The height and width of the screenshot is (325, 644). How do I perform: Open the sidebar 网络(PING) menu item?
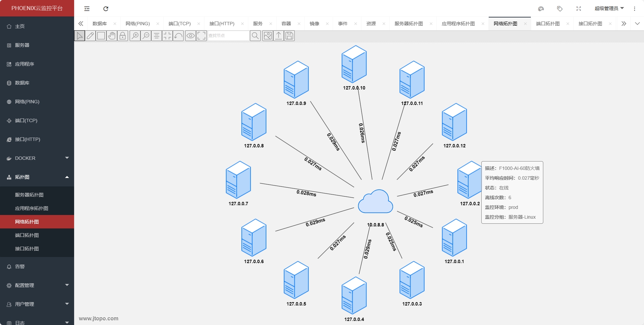[37, 102]
